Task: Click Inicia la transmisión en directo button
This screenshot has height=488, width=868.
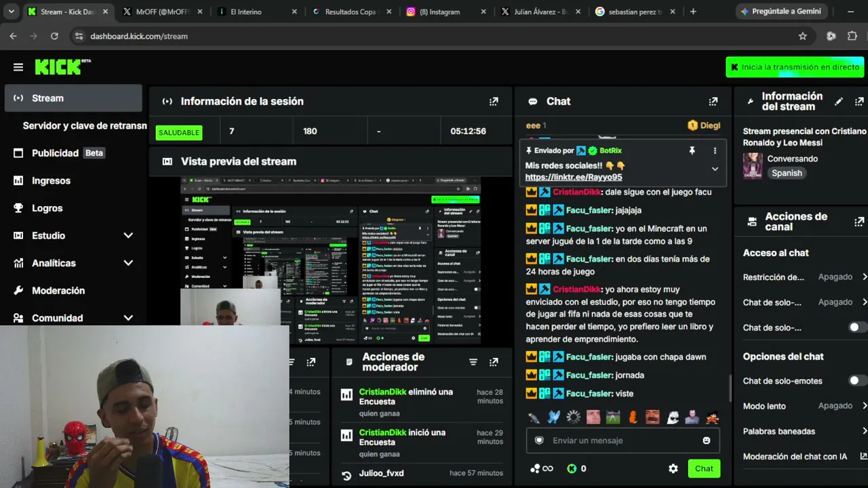Action: 795,67
